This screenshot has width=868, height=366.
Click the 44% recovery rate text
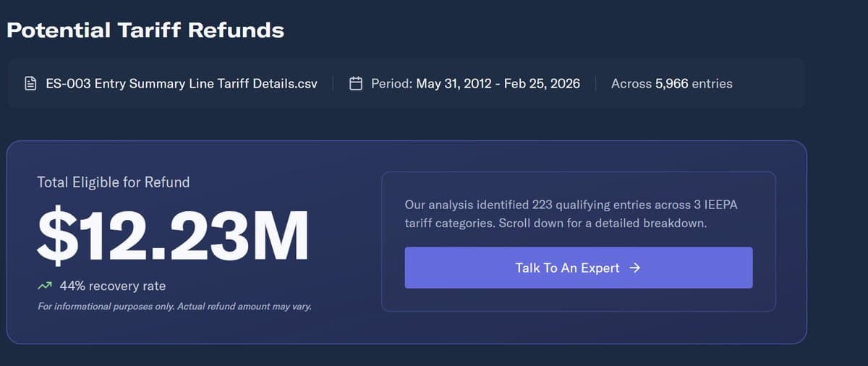point(112,286)
